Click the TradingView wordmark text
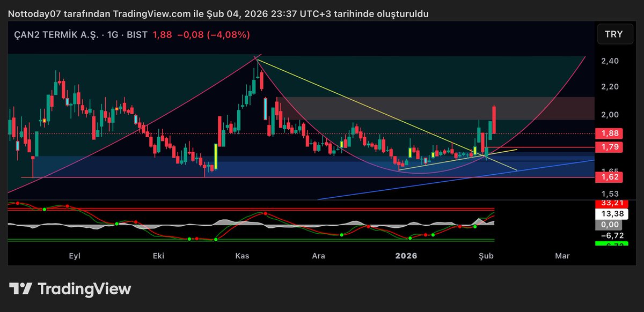644x312 pixels. point(84,289)
